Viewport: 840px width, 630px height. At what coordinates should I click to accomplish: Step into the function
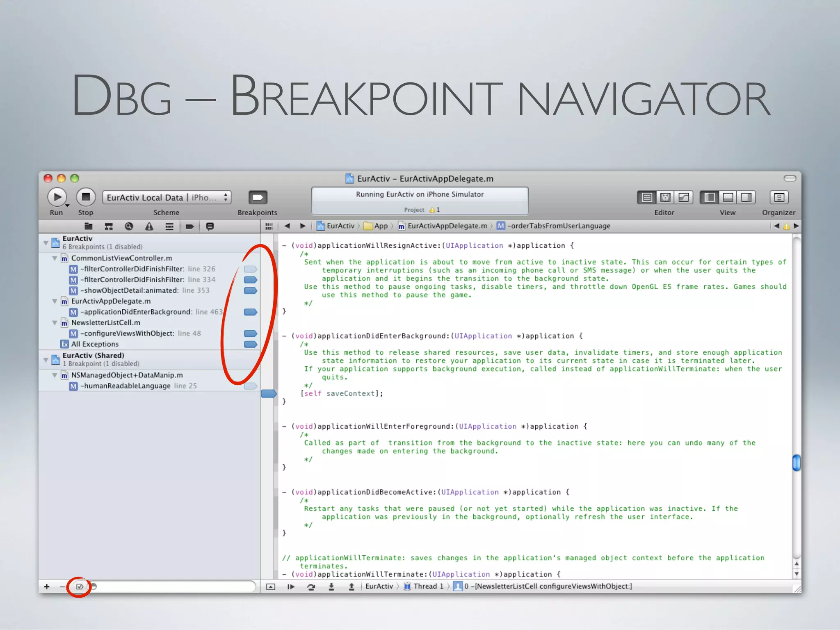(331, 587)
